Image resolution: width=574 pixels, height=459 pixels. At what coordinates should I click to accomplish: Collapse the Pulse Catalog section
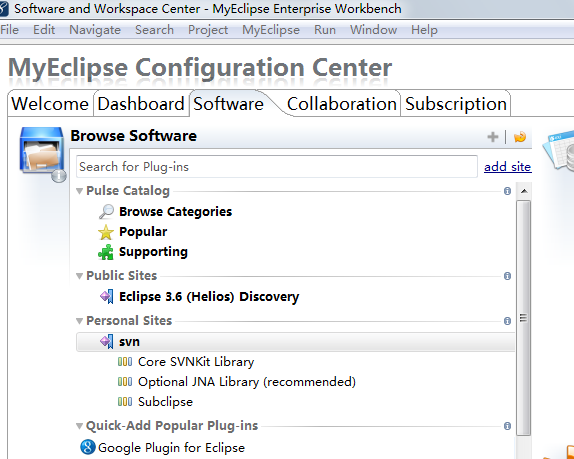coord(79,191)
